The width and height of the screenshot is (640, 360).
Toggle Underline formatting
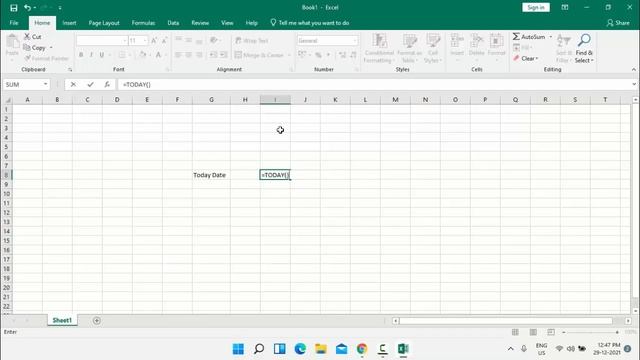[102, 55]
